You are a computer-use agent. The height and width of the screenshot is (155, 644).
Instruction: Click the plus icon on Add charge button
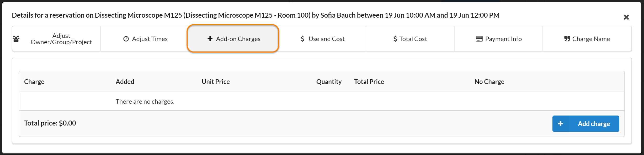click(561, 124)
